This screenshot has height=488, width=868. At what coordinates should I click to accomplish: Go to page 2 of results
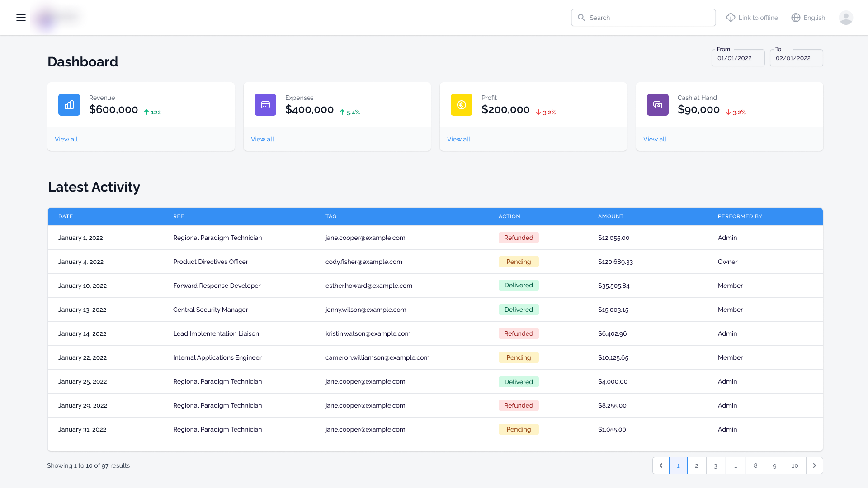[x=697, y=465]
